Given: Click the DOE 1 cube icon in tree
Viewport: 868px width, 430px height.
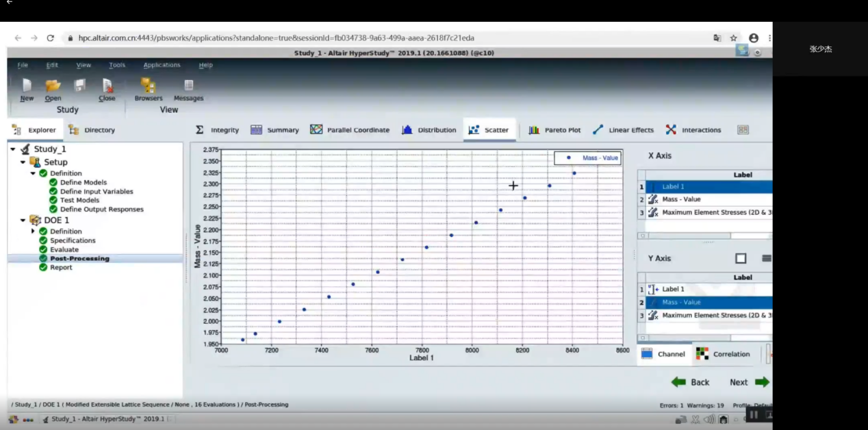Looking at the screenshot, I should pyautogui.click(x=36, y=220).
